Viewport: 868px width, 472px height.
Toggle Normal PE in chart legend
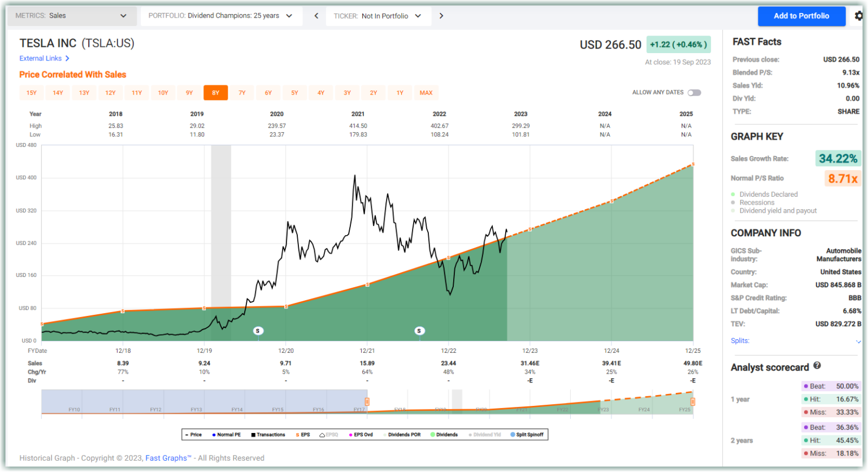coord(227,435)
